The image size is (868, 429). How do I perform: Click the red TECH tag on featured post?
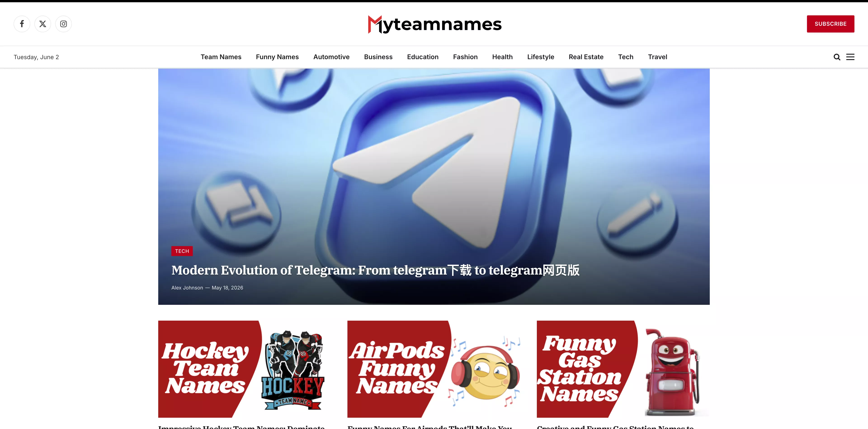182,251
